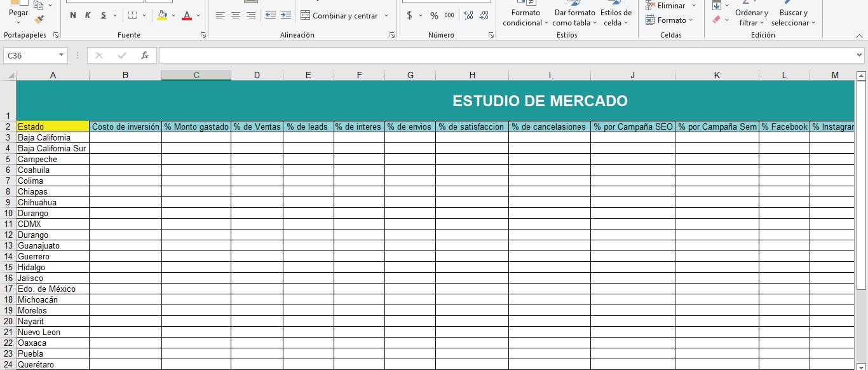Select the Estado header cell

tap(53, 127)
